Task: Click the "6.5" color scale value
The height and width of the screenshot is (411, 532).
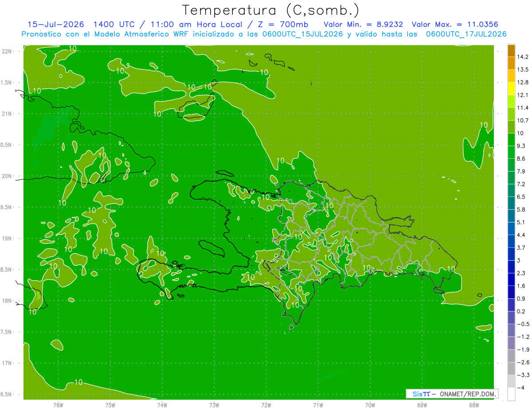Action: [x=521, y=197]
